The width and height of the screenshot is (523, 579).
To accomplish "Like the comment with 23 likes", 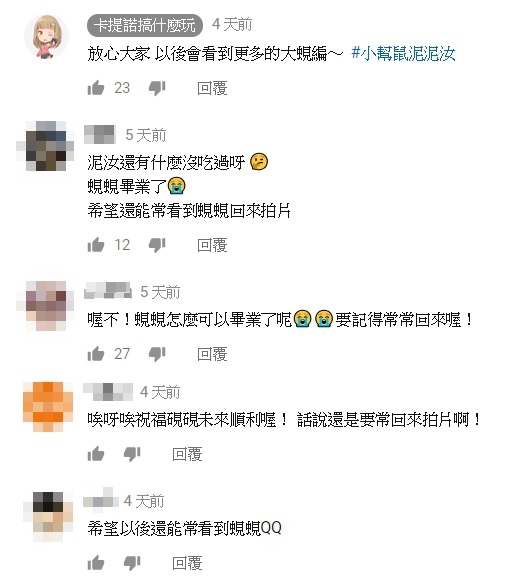I will [96, 88].
